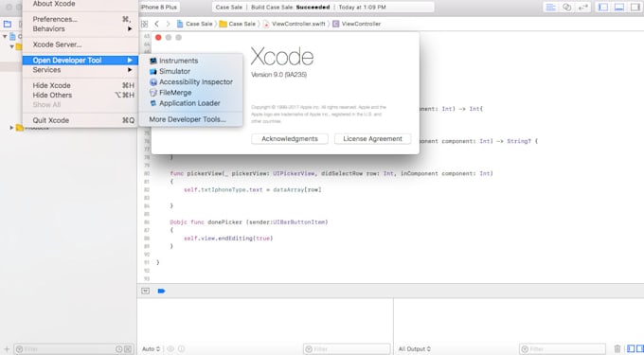The width and height of the screenshot is (644, 355).
Task: Filter by source control status icon
Action: 128,349
